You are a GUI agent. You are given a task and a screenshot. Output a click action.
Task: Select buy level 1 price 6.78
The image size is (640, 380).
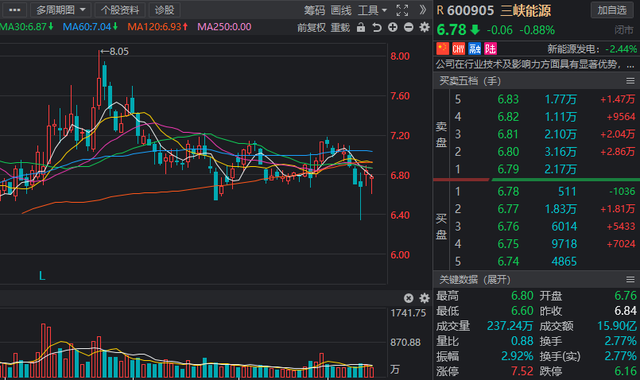[508, 191]
